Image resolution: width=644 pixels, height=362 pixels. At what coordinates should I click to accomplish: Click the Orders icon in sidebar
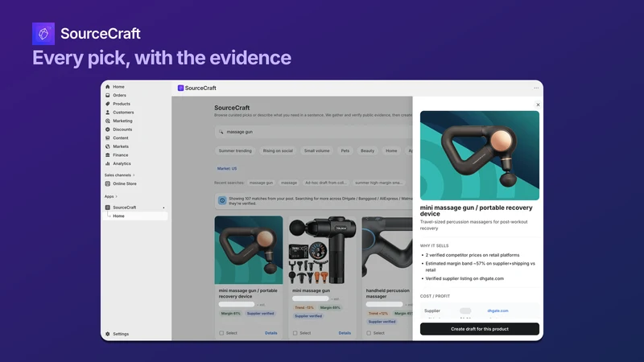pyautogui.click(x=108, y=95)
